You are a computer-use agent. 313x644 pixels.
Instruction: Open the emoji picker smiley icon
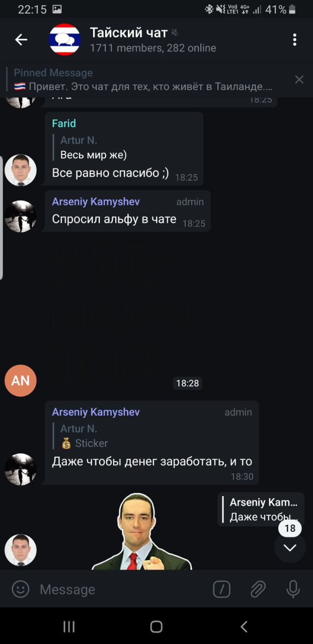pyautogui.click(x=21, y=589)
